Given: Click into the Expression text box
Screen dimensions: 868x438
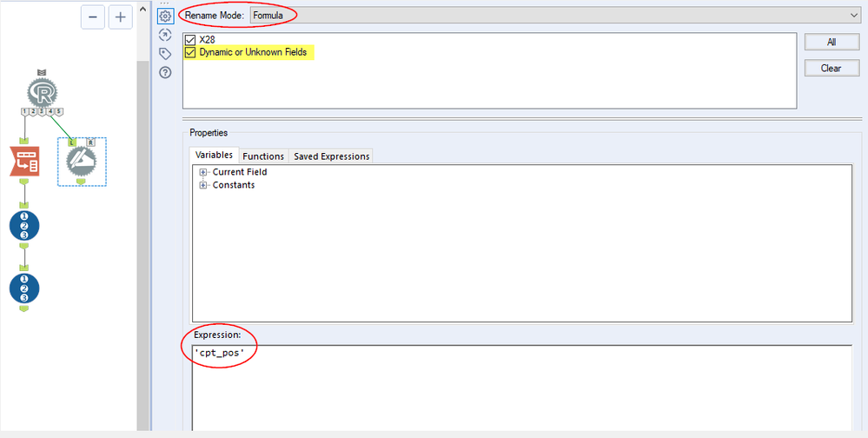Looking at the screenshot, I should [x=522, y=388].
